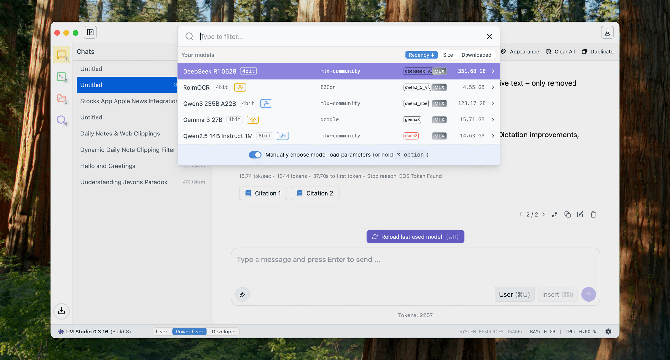The width and height of the screenshot is (670, 360).
Task: Open Citation 1
Action: point(263,193)
